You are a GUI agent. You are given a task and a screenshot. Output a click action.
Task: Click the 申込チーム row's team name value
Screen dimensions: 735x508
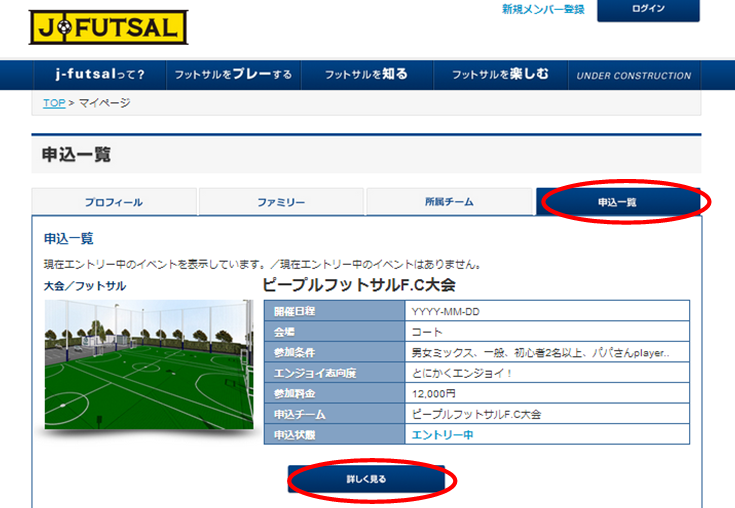[x=476, y=413]
